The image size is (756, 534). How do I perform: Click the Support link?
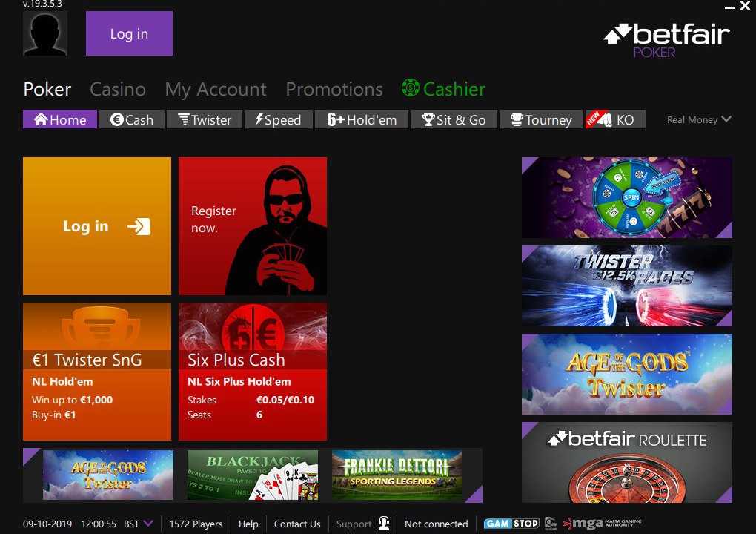(354, 524)
